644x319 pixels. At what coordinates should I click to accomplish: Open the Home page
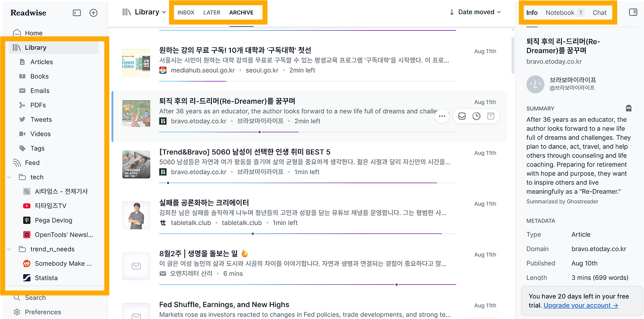33,33
